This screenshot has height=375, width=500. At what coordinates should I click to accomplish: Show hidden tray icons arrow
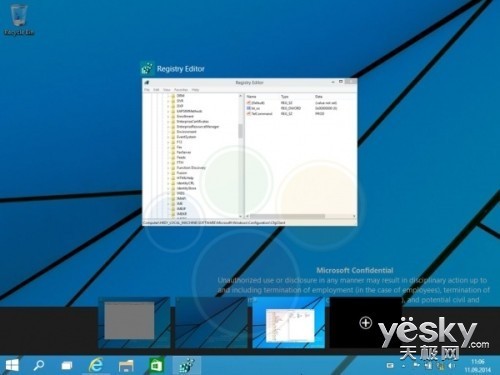coord(404,366)
